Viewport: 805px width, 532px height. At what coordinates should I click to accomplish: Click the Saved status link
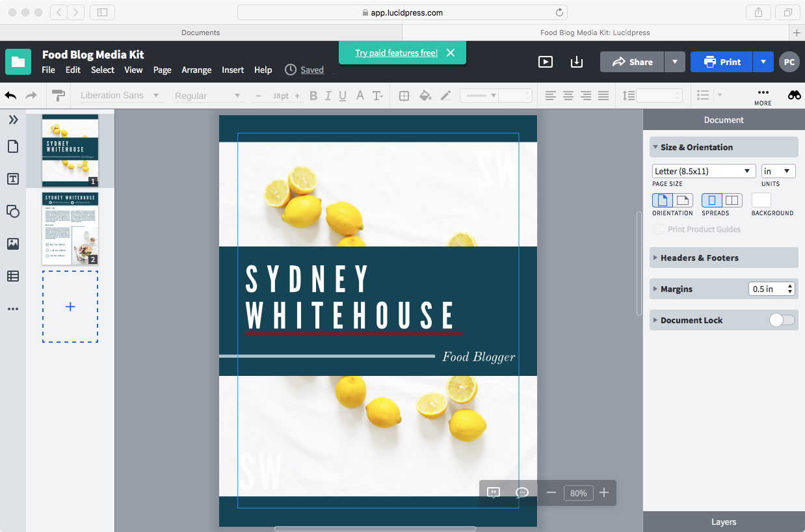[312, 70]
